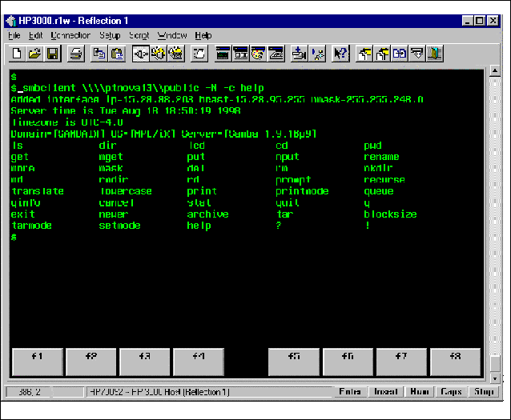511x420 pixels.
Task: Click the Reflection app icon in title bar
Action: [x=11, y=21]
